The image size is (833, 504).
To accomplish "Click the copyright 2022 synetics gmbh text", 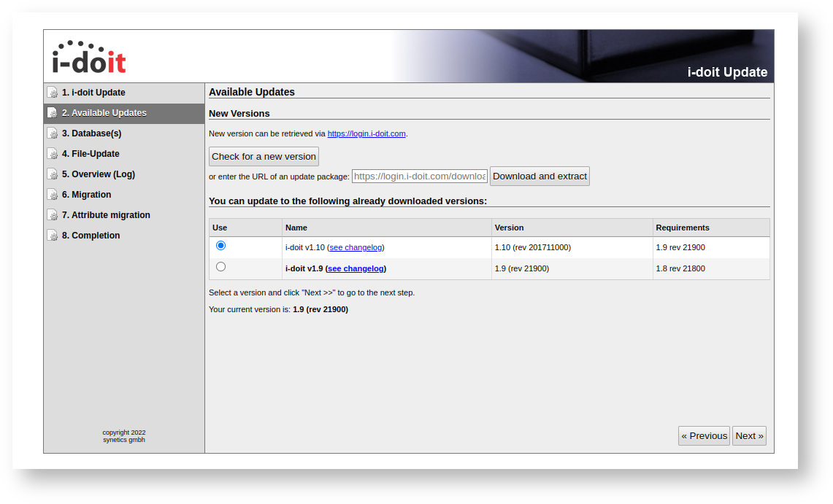I will (x=124, y=436).
